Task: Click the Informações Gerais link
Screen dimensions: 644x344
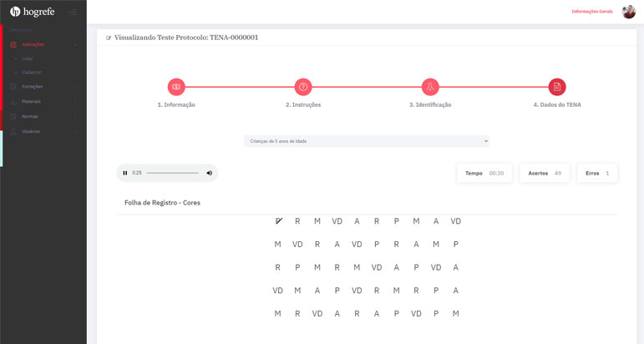Action: [x=591, y=12]
